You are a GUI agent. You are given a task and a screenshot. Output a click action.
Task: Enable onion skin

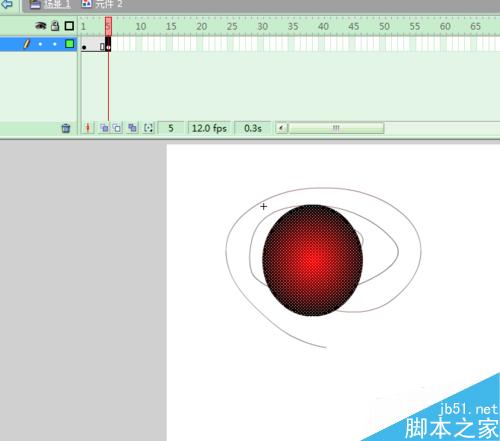[104, 128]
